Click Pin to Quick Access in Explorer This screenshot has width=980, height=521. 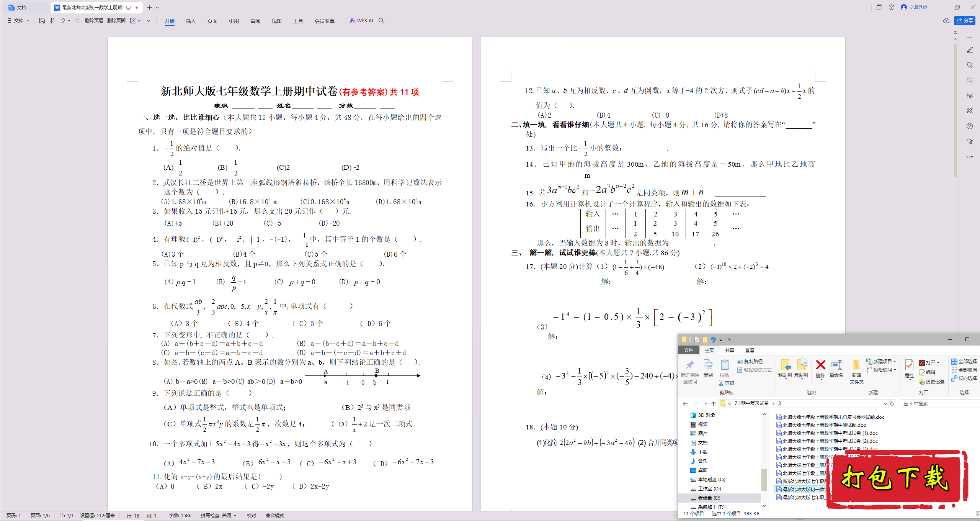[690, 372]
